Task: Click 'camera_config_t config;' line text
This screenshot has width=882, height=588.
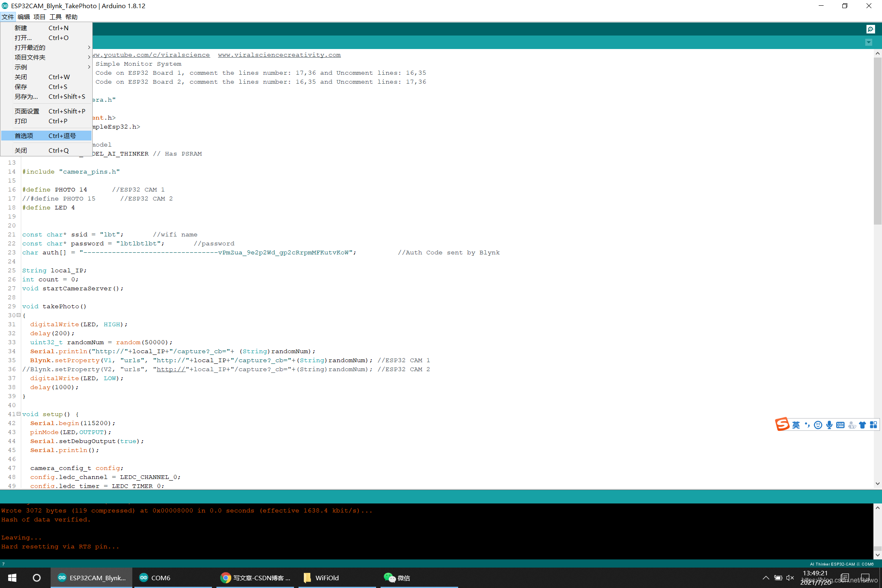Action: (x=77, y=468)
